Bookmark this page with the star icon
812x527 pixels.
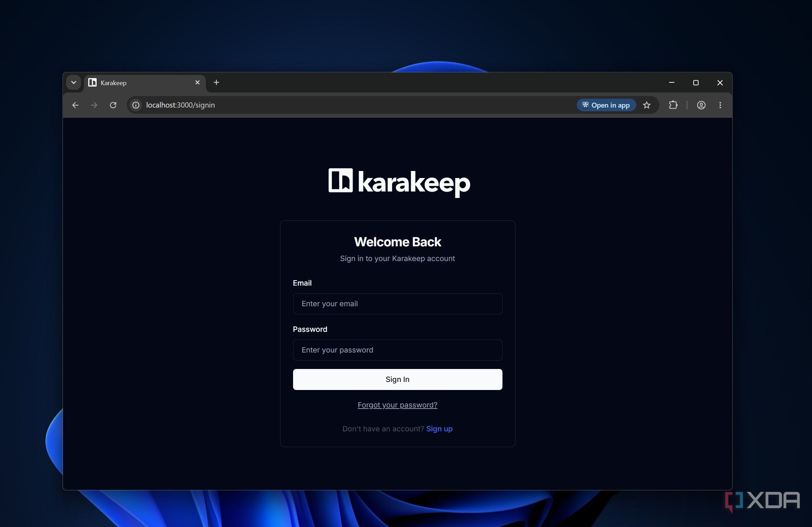pyautogui.click(x=647, y=105)
